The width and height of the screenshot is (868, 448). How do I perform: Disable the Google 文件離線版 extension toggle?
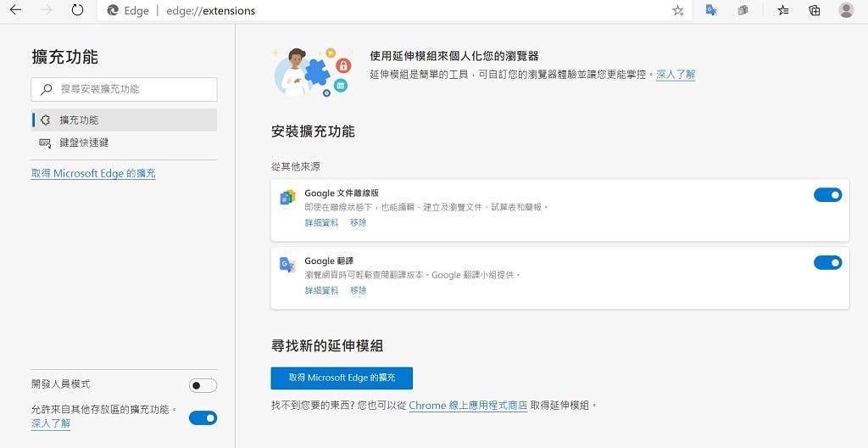[827, 194]
